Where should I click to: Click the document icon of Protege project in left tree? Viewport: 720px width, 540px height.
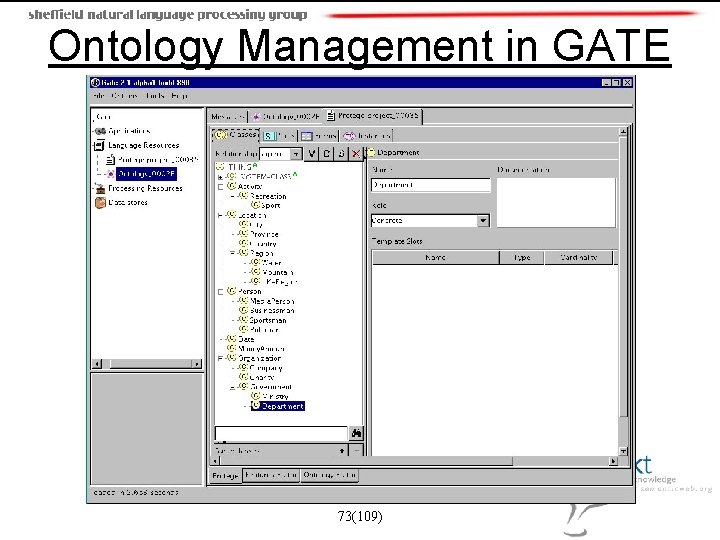coord(110,160)
